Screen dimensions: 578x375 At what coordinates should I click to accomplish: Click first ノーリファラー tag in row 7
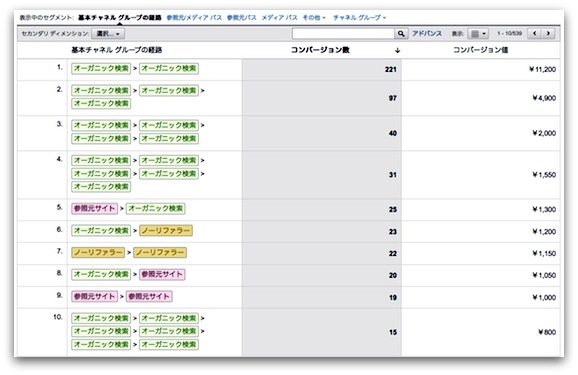98,252
